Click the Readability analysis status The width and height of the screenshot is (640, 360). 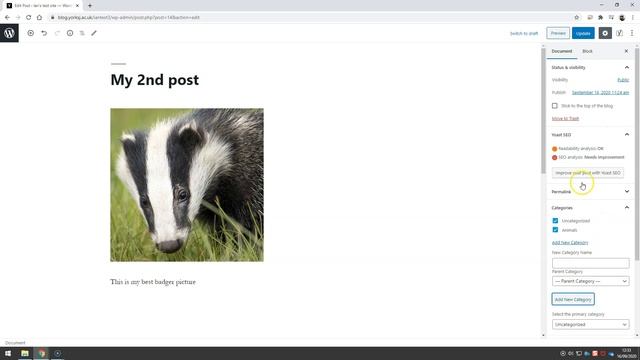click(578, 149)
